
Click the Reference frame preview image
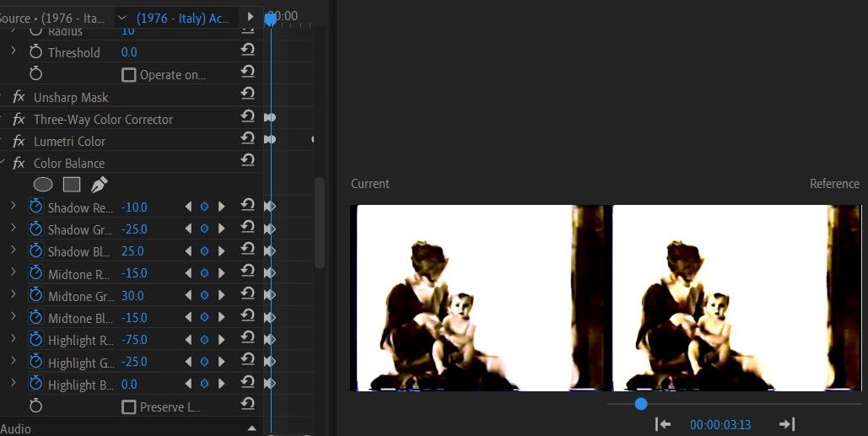tap(737, 298)
